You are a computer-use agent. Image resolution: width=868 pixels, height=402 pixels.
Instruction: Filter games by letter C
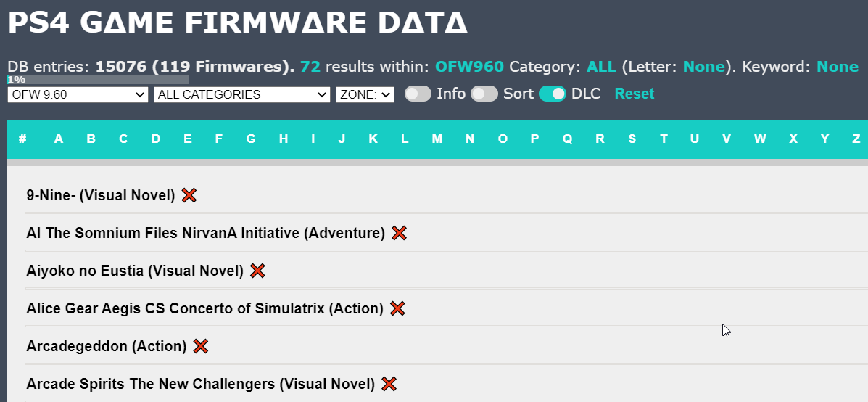123,139
